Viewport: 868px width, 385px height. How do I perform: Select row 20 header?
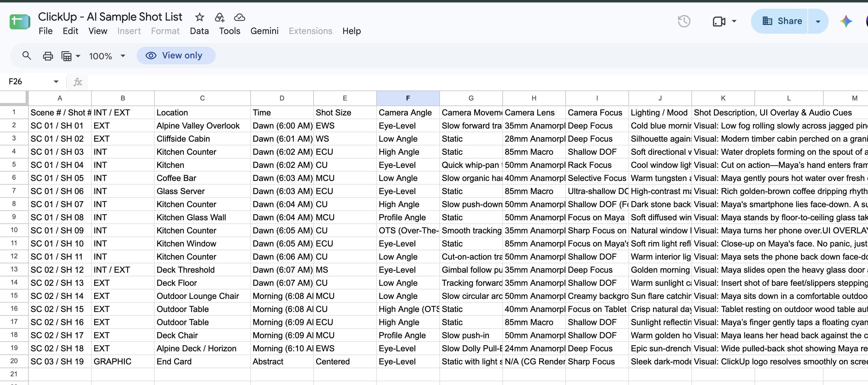coord(14,361)
